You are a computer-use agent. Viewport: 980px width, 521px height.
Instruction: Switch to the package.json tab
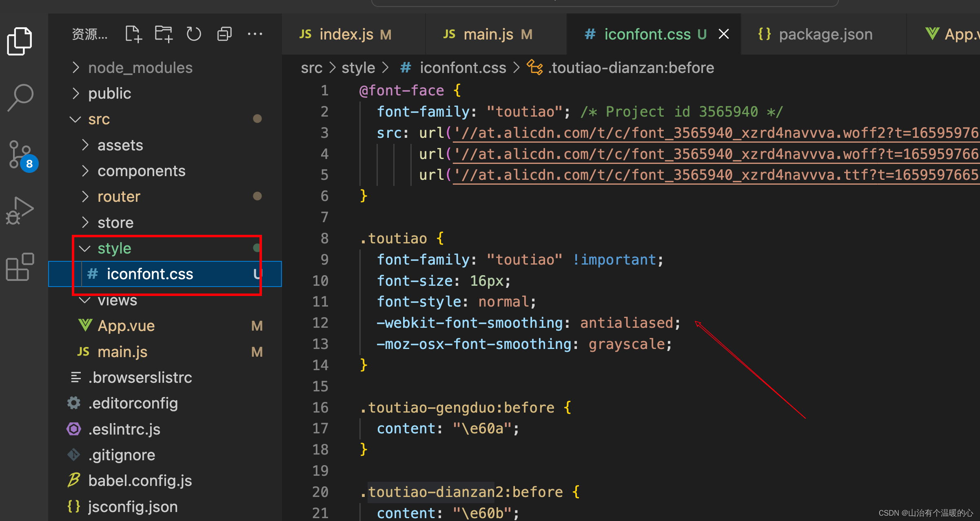coord(825,35)
